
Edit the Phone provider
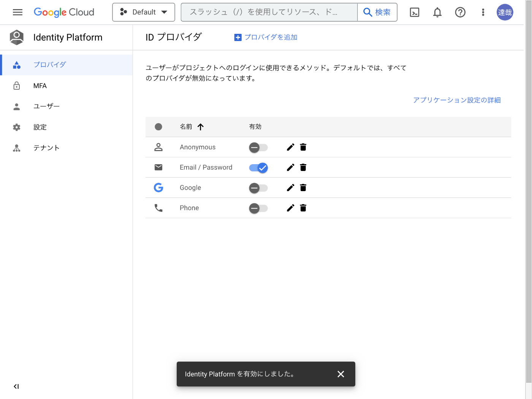pyautogui.click(x=290, y=207)
